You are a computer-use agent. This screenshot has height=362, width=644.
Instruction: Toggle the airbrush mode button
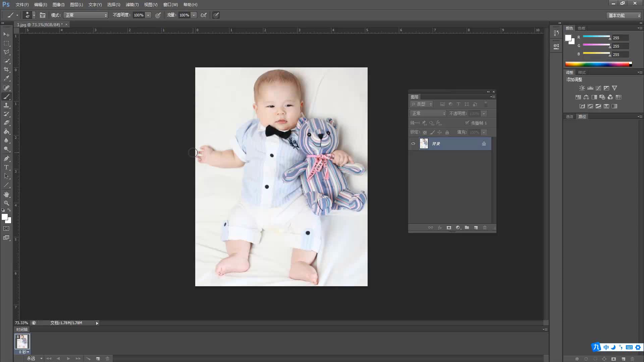[204, 15]
